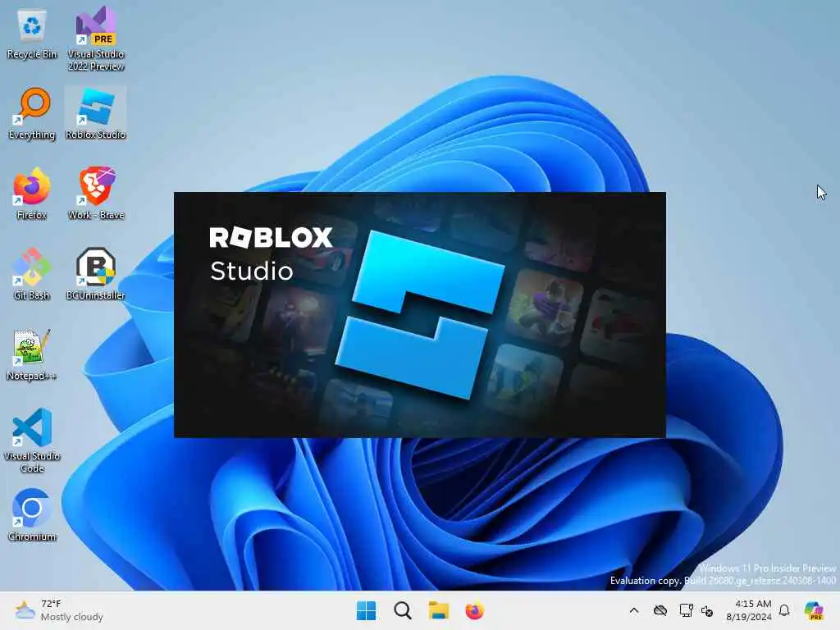Viewport: 840px width, 630px height.
Task: Show hidden system tray icons
Action: [634, 610]
